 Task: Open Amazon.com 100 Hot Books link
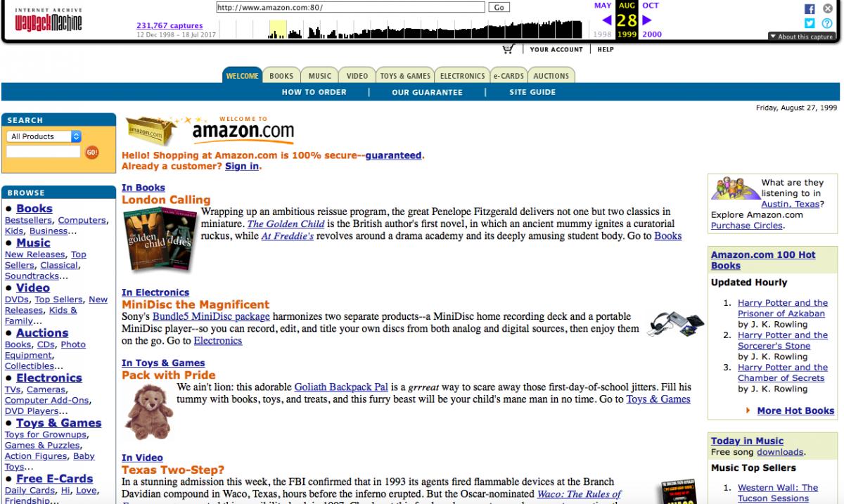click(763, 260)
